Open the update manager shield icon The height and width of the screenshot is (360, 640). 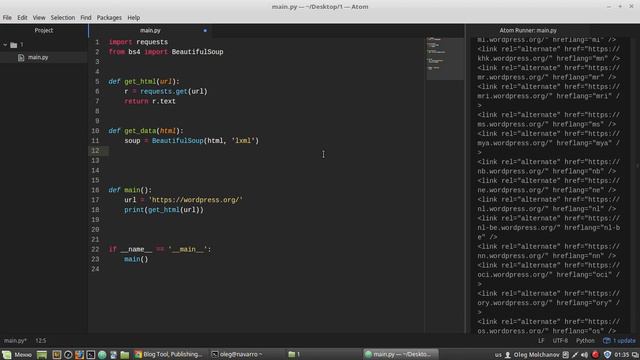pos(607,355)
